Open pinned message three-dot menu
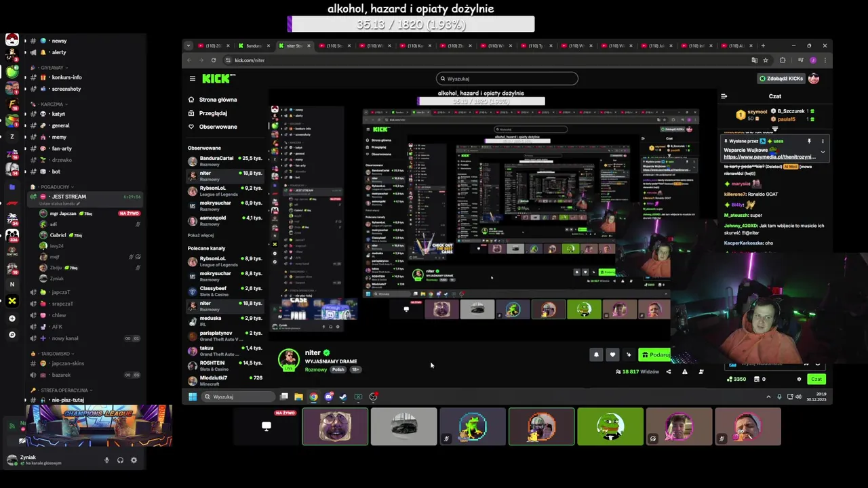This screenshot has height=488, width=868. 823,142
